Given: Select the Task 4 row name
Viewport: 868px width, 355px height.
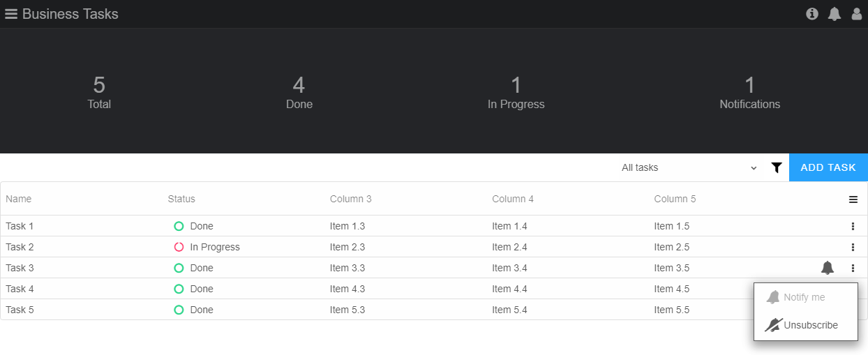Looking at the screenshot, I should pos(20,289).
